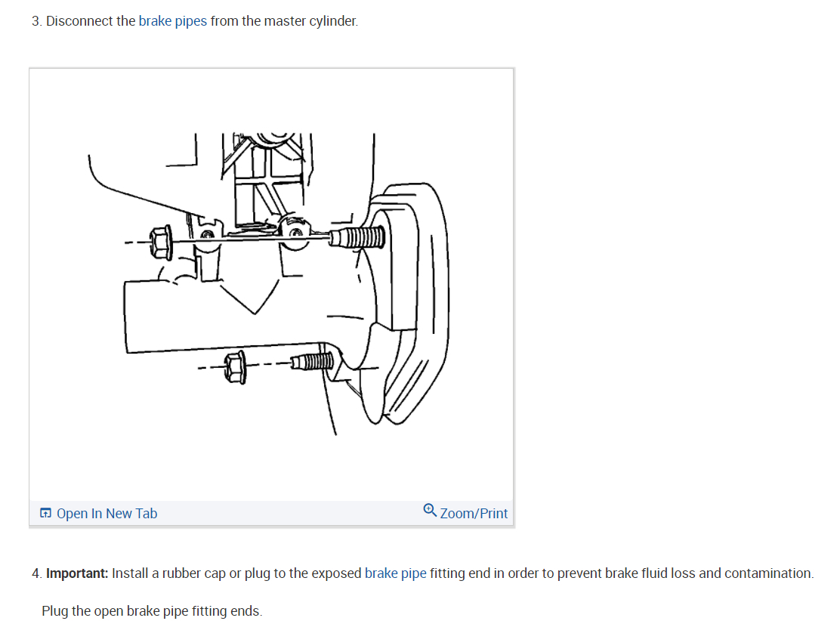840x621 pixels.
Task: Open the brake pipes link in step 3
Action: coord(172,21)
